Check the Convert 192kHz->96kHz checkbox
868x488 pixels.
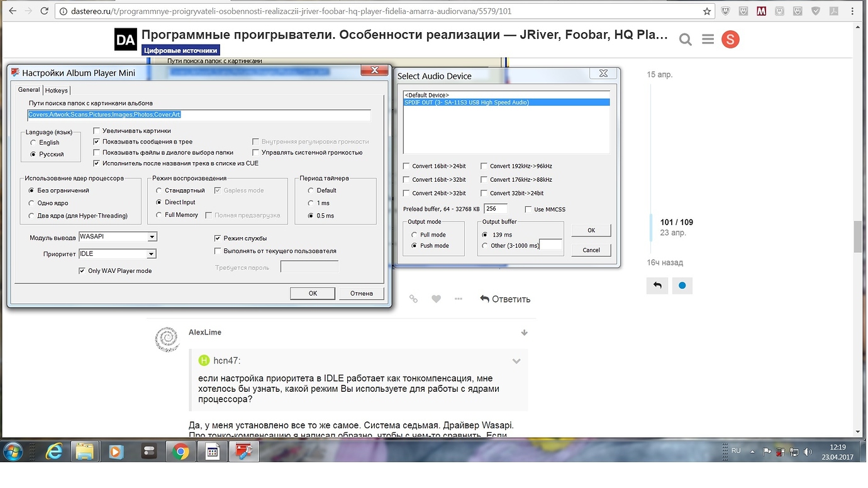[484, 166]
